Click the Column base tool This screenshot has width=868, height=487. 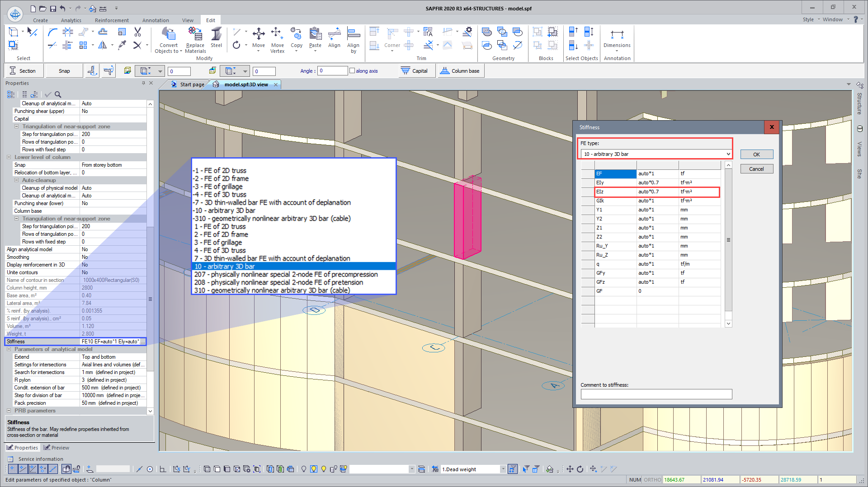(x=460, y=71)
